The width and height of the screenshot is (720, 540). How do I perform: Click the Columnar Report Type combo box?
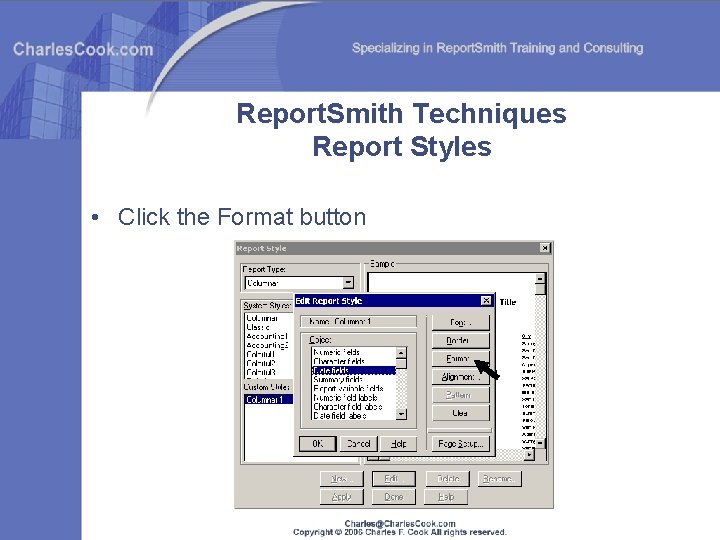(x=299, y=283)
